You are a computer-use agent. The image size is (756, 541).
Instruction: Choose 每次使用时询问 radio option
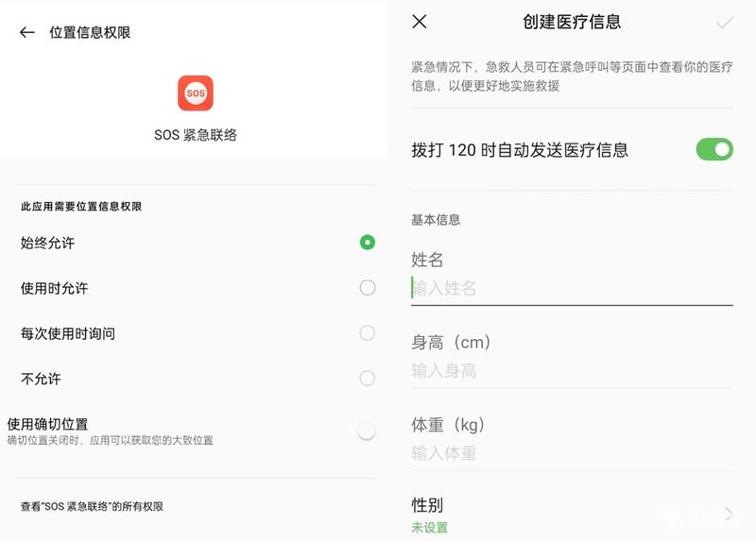368,333
